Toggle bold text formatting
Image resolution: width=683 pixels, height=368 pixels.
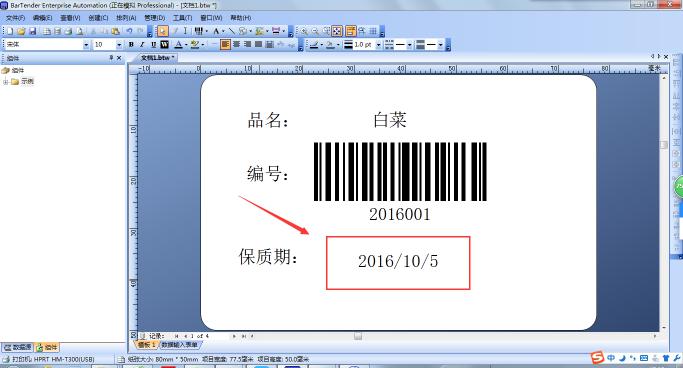point(131,44)
